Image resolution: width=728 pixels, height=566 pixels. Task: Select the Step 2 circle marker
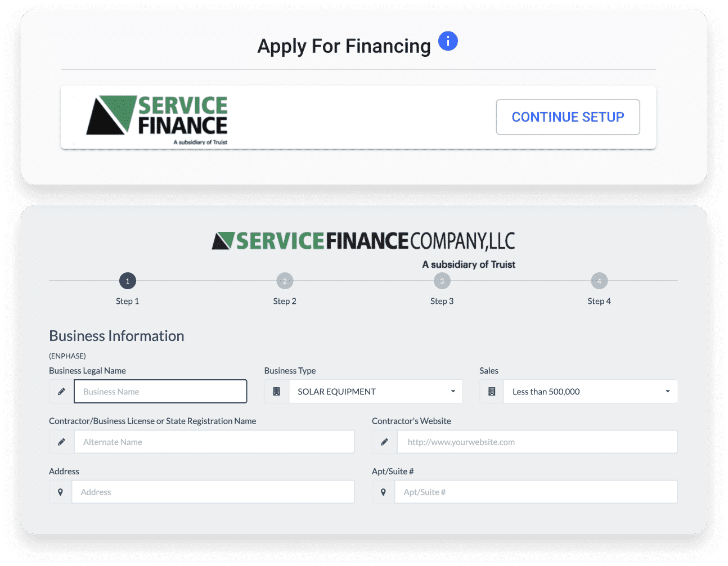285,281
